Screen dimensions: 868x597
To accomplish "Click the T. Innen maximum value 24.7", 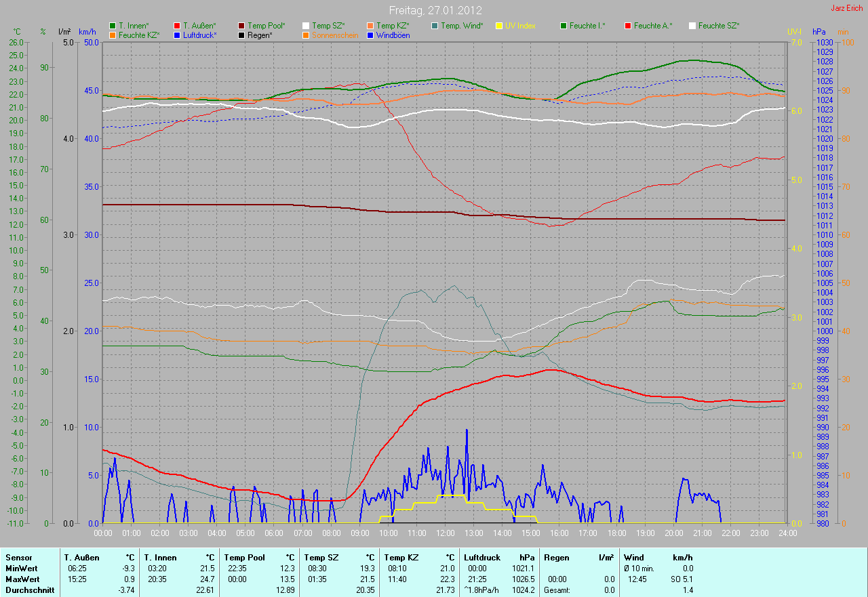I will click(206, 579).
